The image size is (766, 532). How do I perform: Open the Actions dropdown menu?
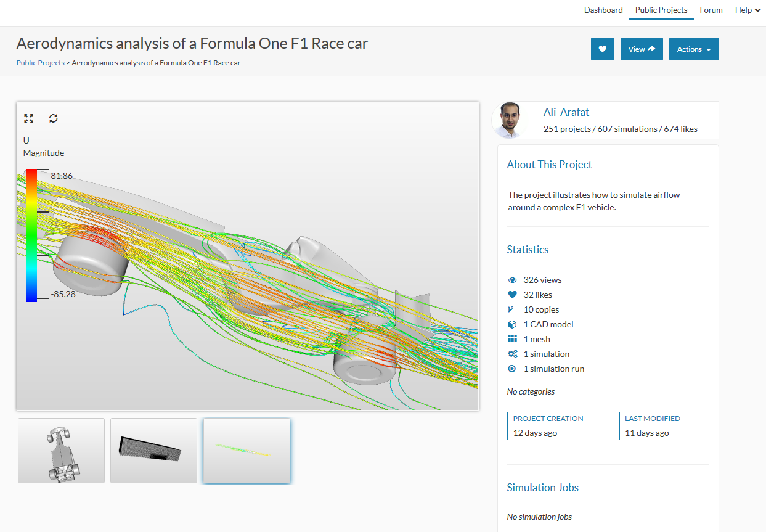pos(694,49)
